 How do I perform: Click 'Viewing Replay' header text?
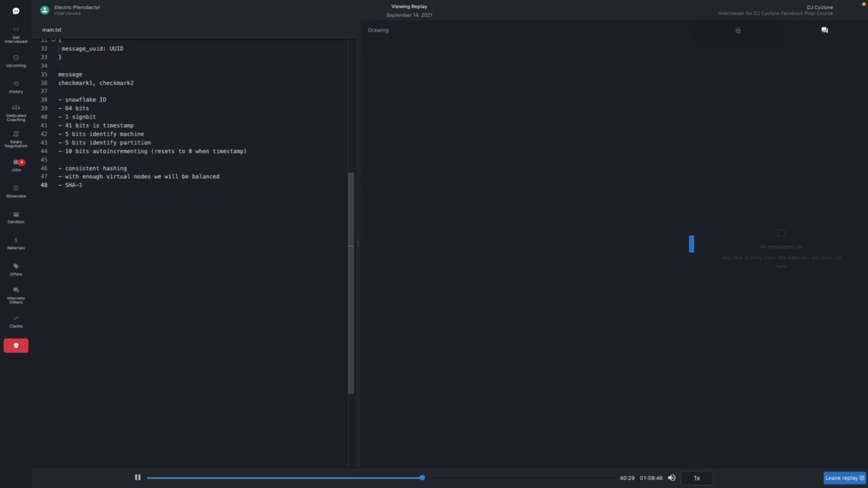coord(409,7)
